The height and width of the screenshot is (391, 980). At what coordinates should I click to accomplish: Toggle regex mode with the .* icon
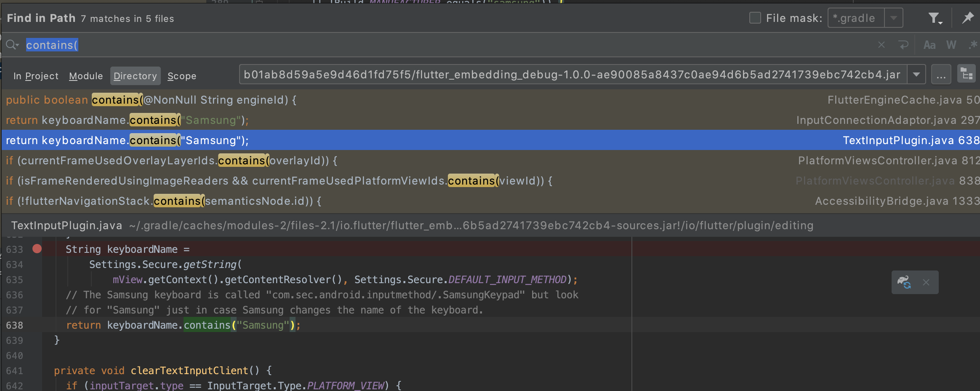[x=974, y=45]
